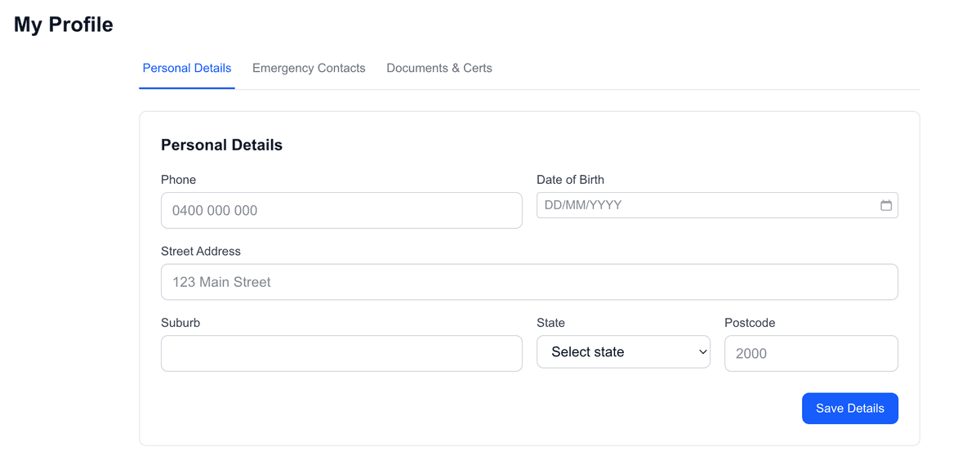Open the Documents & Certs tab

pyautogui.click(x=439, y=68)
